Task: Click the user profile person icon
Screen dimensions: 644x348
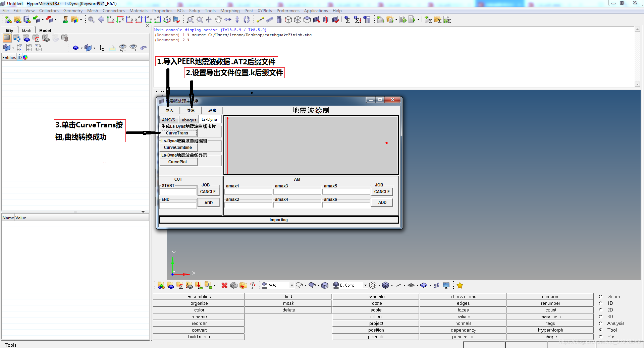Action: coord(65,20)
